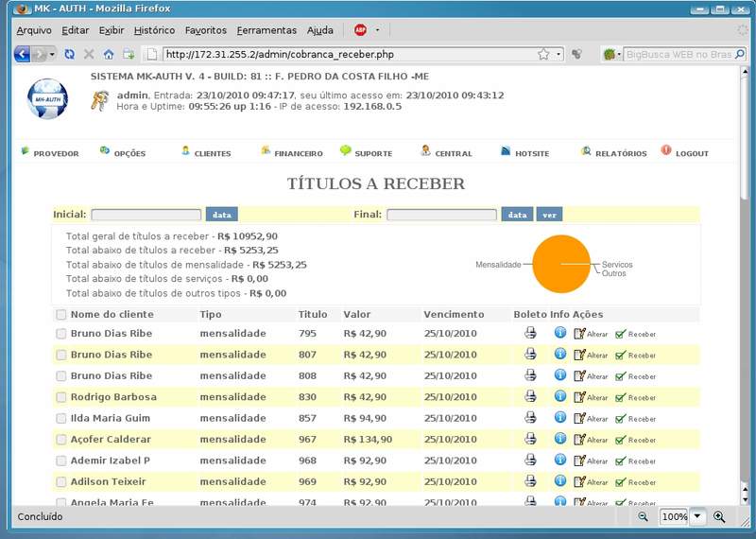Check the Adilson Teixeir row
The width and height of the screenshot is (756, 539).
click(x=60, y=482)
